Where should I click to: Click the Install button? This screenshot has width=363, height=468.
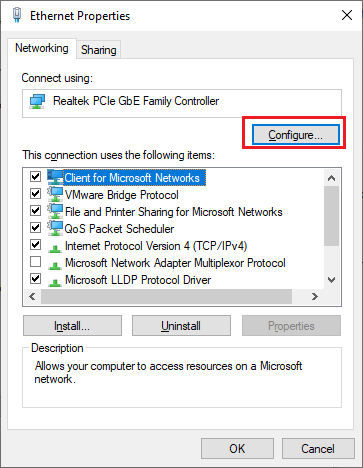pyautogui.click(x=72, y=326)
